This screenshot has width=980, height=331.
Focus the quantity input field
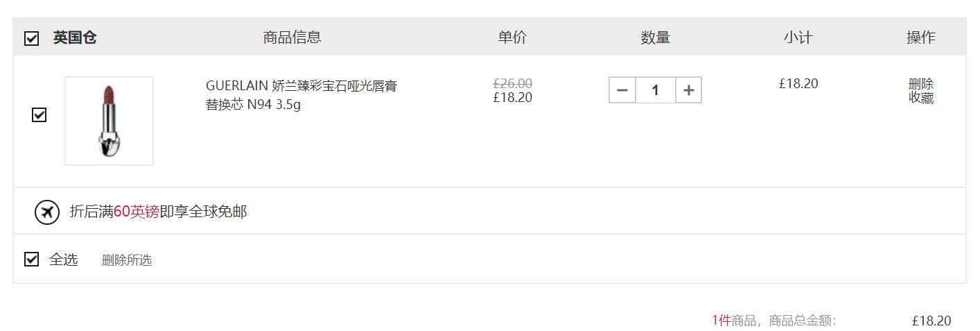click(656, 90)
